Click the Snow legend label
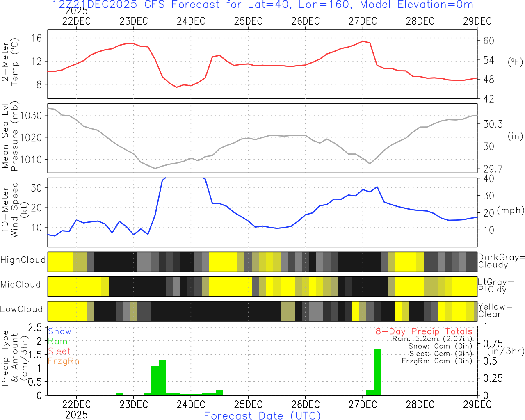525x420 pixels. pyautogui.click(x=59, y=331)
